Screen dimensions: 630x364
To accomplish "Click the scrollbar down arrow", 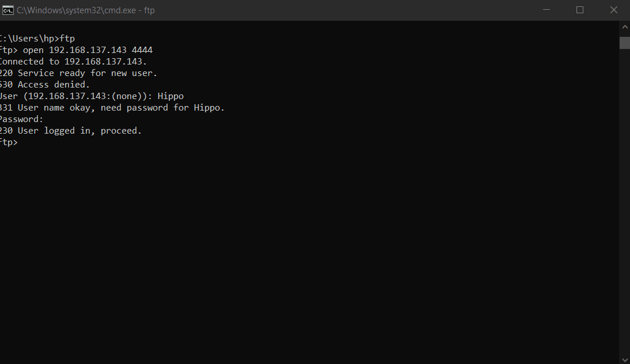I will coord(624,359).
